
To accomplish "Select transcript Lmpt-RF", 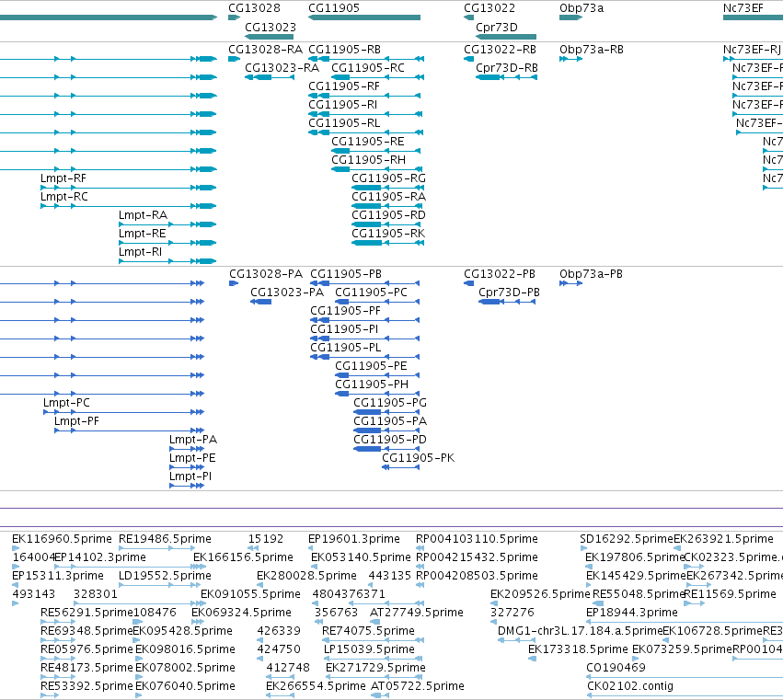I will pyautogui.click(x=63, y=178).
